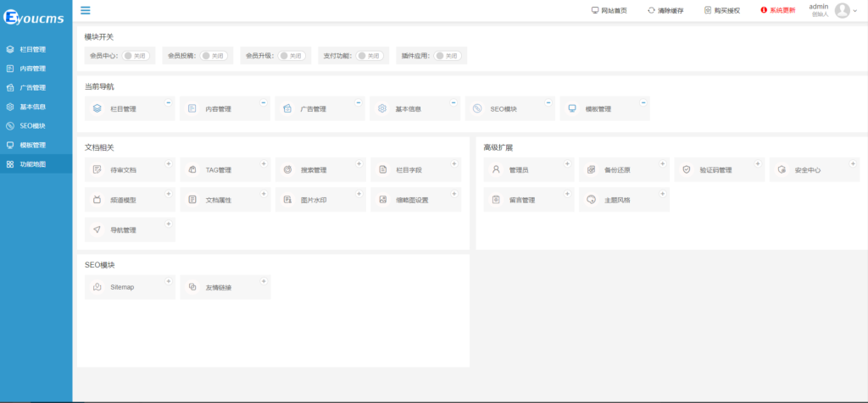Toggle the 会员中心 module switch
Viewport: 868px width, 403px height.
click(136, 56)
